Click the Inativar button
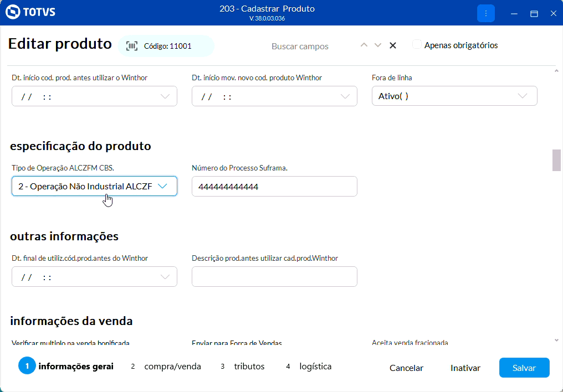Image resolution: width=563 pixels, height=392 pixels. coord(465,368)
